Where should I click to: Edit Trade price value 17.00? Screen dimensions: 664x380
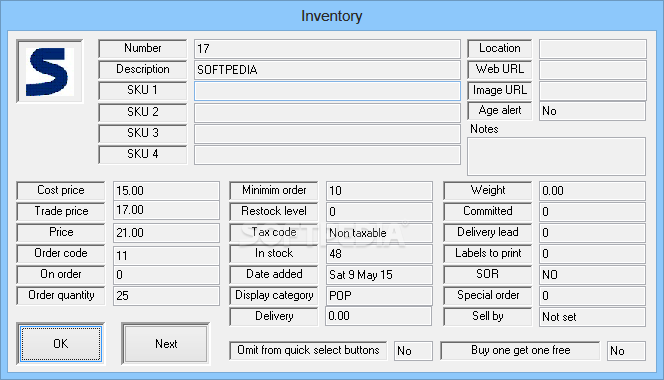(x=166, y=211)
